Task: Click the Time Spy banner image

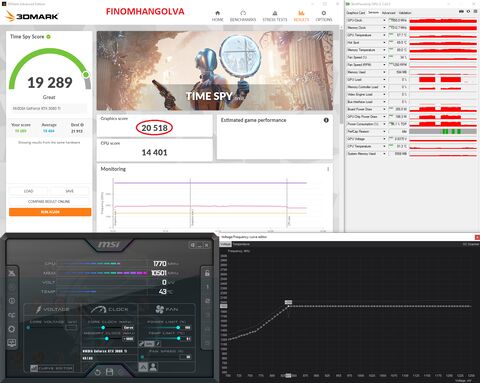Action: click(215, 71)
